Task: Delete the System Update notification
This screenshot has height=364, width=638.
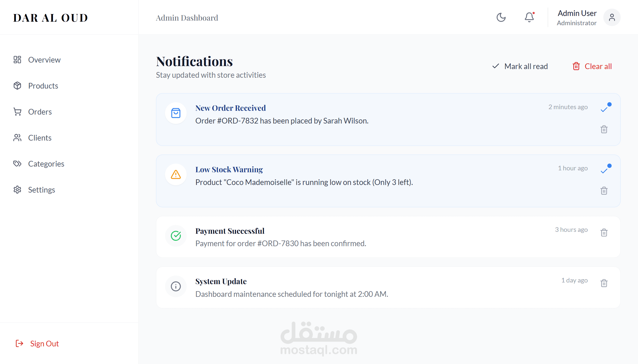Action: 604,283
